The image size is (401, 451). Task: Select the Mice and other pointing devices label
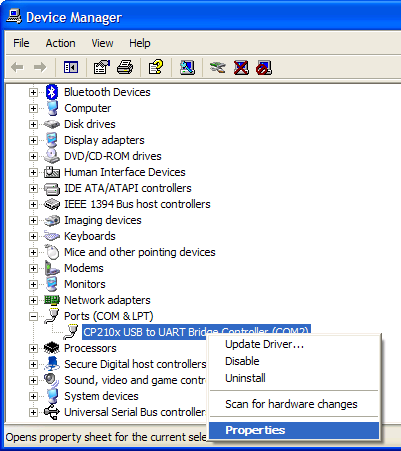coord(140,252)
